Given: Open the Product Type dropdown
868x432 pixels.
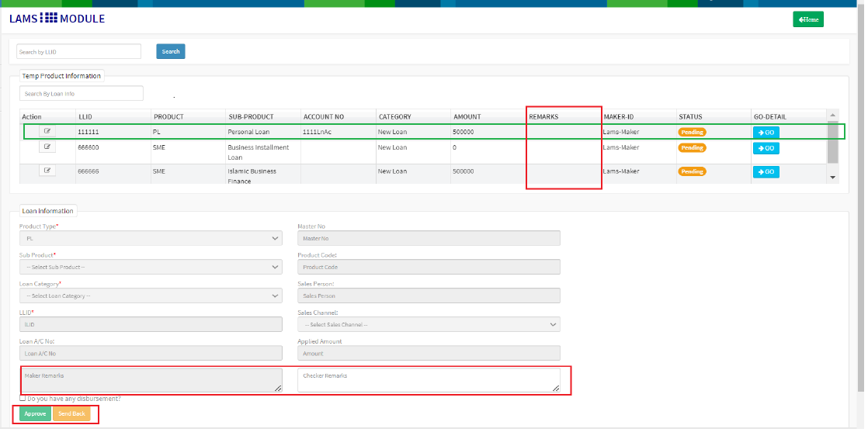Looking at the screenshot, I should pyautogui.click(x=151, y=239).
